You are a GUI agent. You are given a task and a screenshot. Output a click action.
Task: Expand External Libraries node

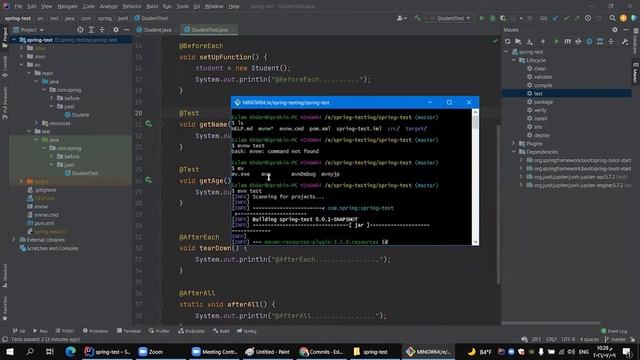click(14, 240)
